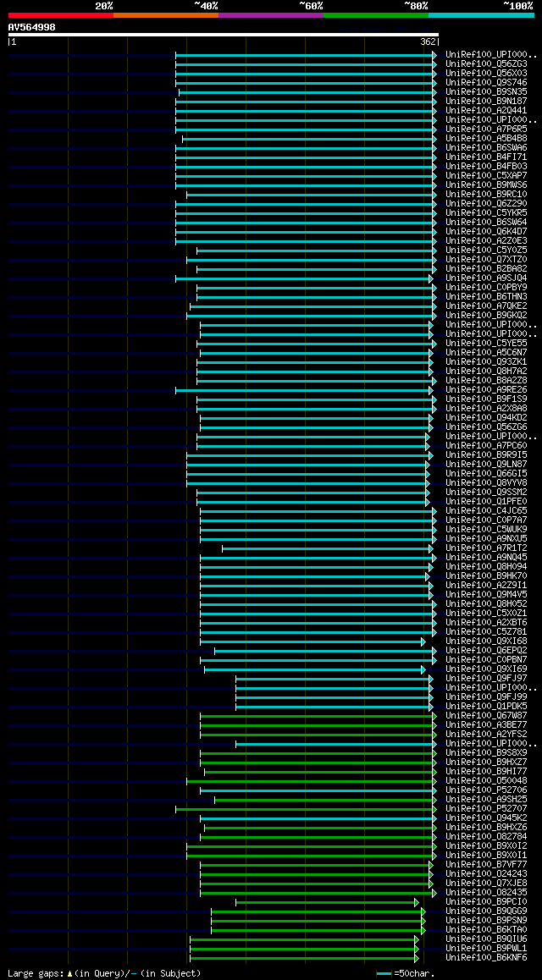Screen dimensions: 542x980
Task: Open the UniRef100_B9N187 entry
Action: click(486, 101)
